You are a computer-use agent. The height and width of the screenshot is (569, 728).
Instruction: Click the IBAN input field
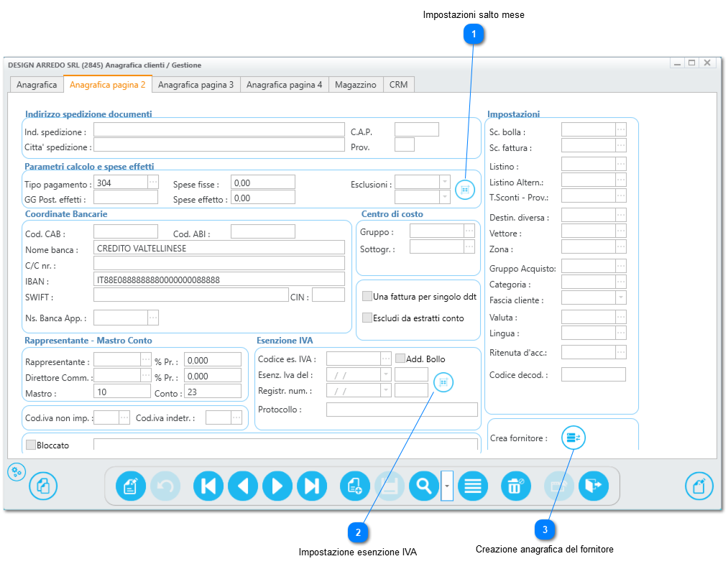pyautogui.click(x=219, y=279)
